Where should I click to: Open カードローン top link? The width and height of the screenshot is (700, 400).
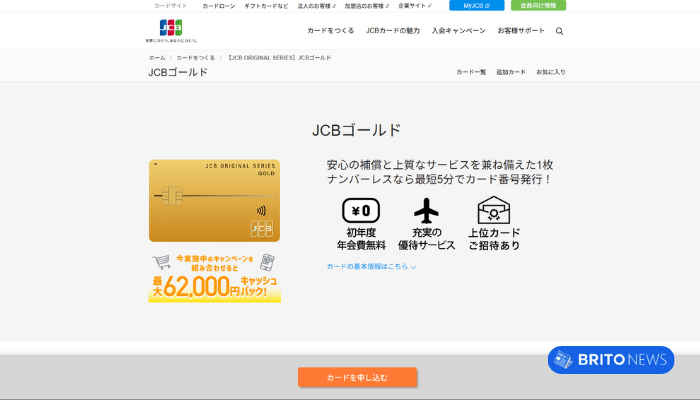[217, 6]
